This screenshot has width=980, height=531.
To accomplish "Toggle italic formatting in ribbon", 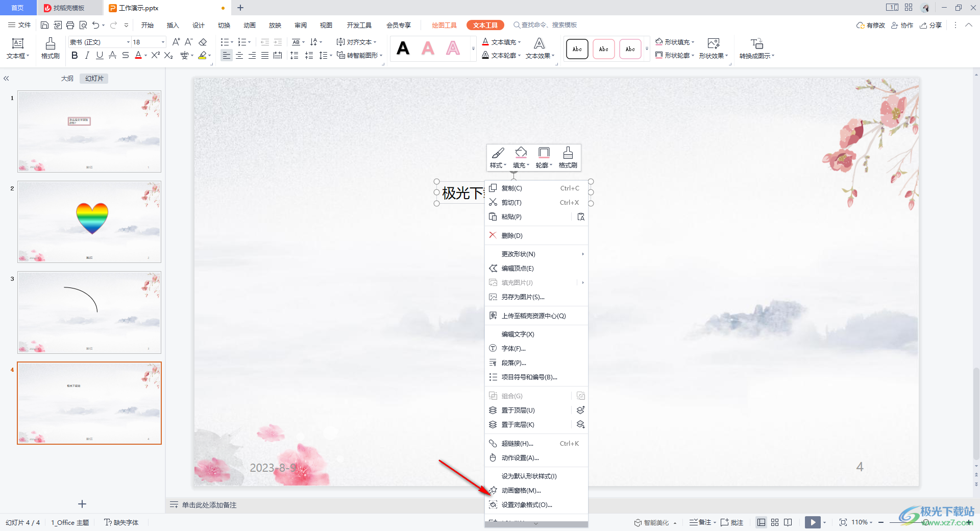I will [87, 56].
